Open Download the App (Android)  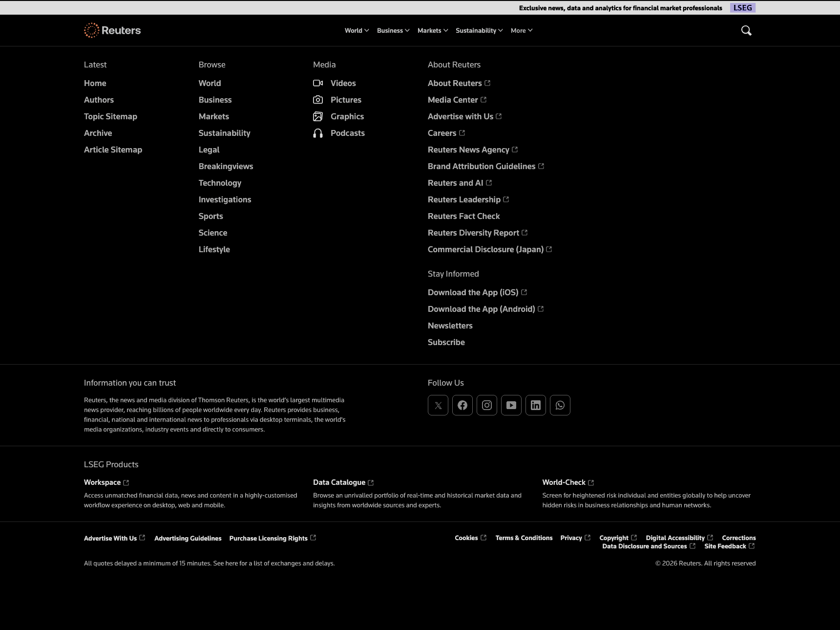(486, 309)
